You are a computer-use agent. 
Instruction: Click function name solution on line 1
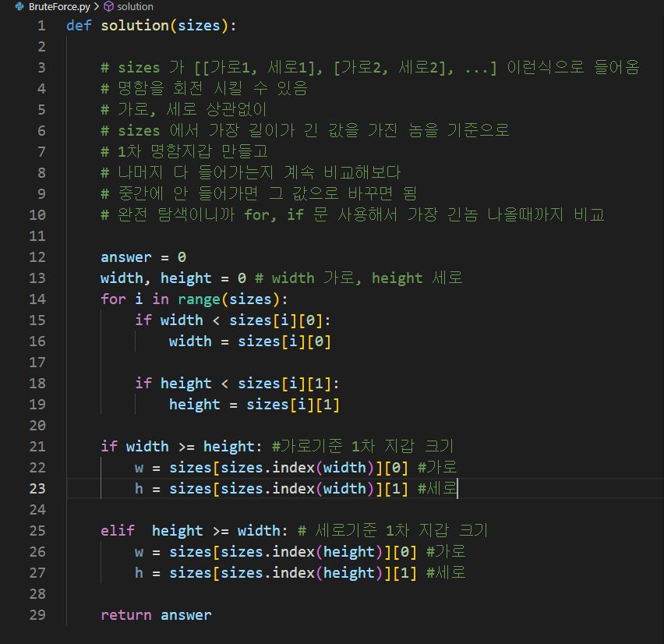click(135, 26)
